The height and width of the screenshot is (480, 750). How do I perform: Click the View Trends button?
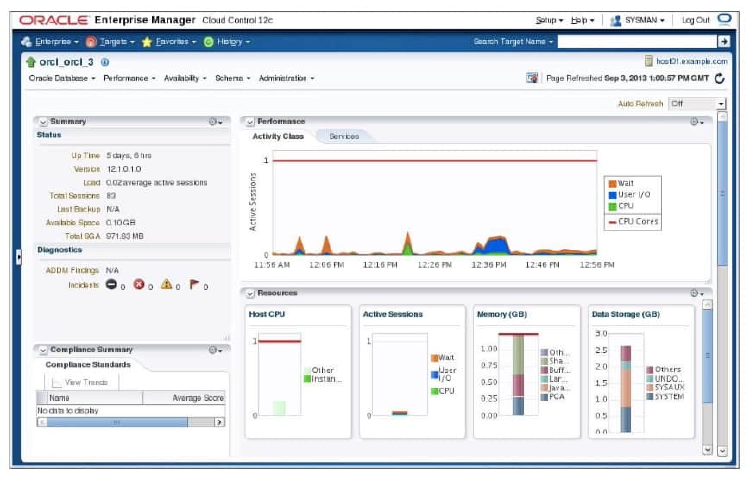point(80,382)
